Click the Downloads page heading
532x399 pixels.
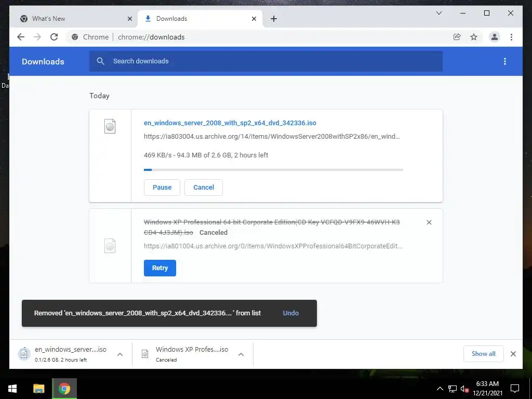[43, 61]
